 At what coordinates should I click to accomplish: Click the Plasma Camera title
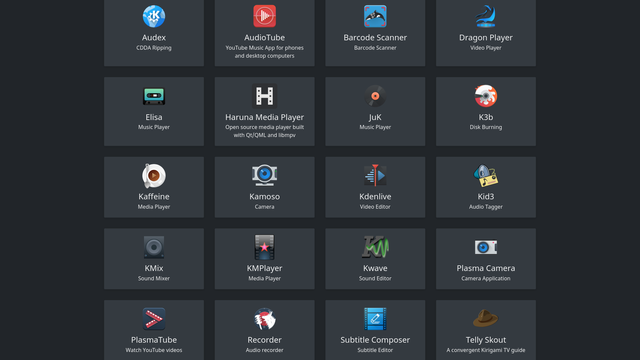pos(486,268)
